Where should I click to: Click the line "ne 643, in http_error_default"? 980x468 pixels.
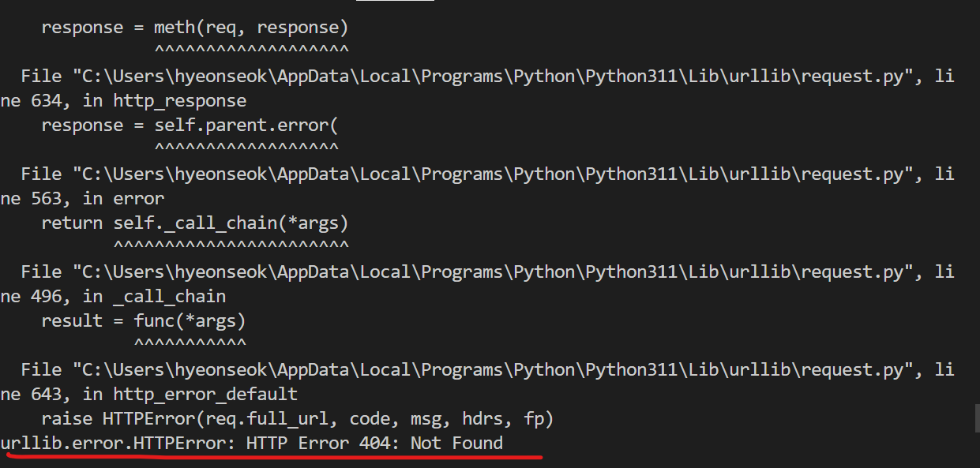pyautogui.click(x=149, y=395)
